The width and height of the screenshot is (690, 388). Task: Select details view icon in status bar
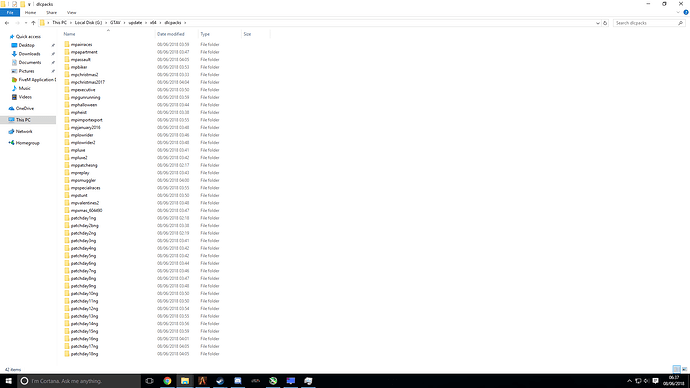click(x=676, y=369)
